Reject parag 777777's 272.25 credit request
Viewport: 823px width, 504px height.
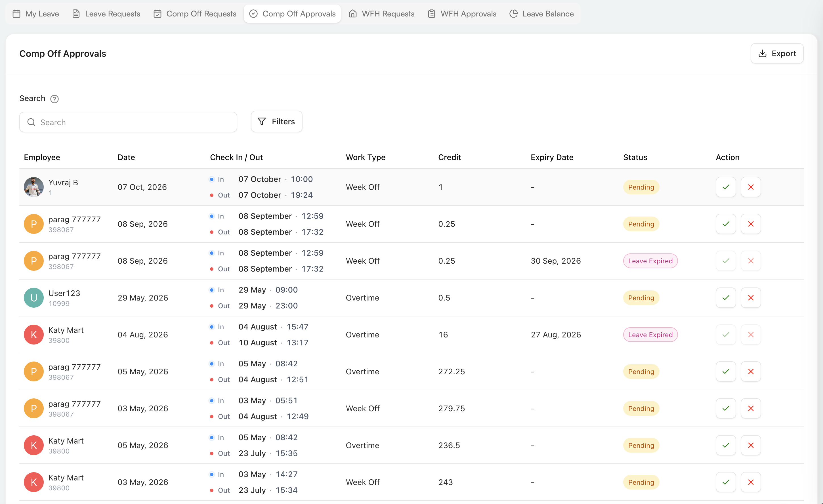(751, 371)
